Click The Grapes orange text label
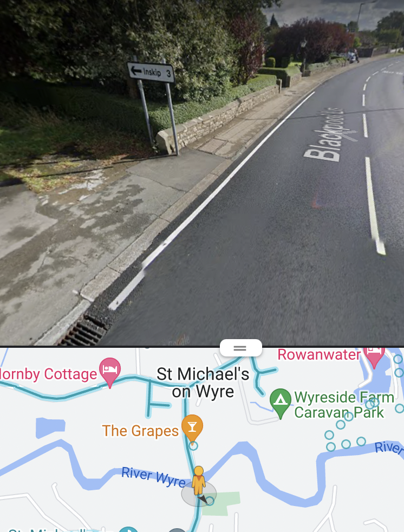Screen dimensions: 404x532 140,431
